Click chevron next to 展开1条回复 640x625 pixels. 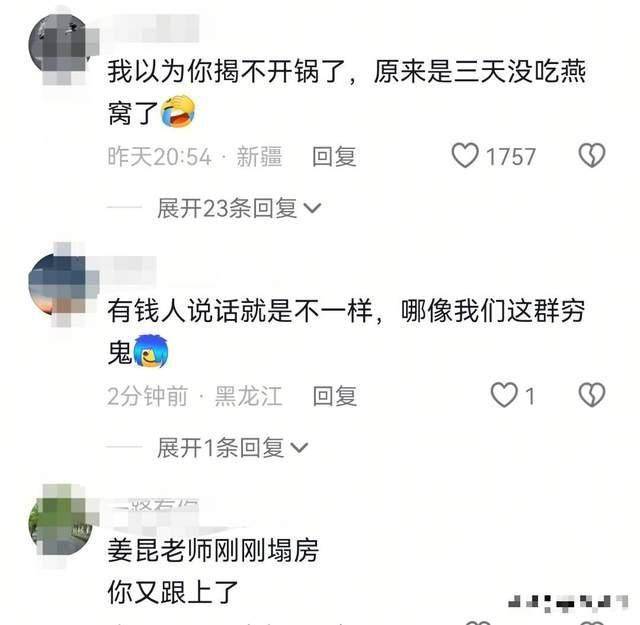pyautogui.click(x=300, y=448)
